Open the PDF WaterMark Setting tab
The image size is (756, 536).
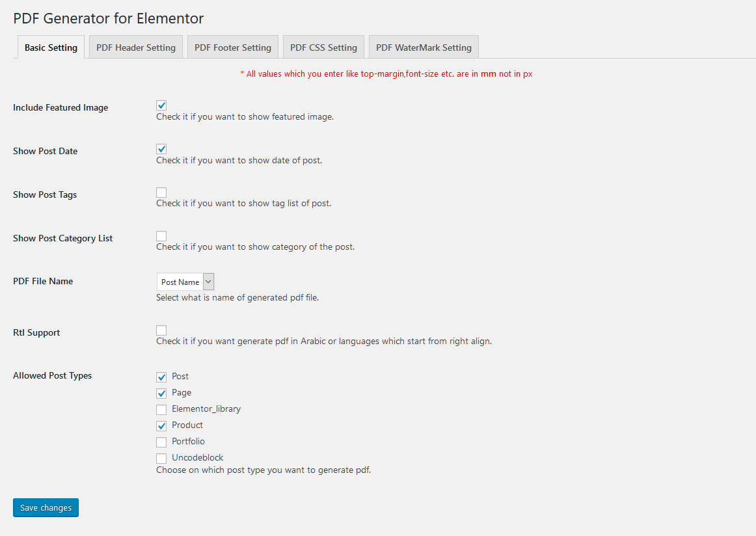click(424, 47)
